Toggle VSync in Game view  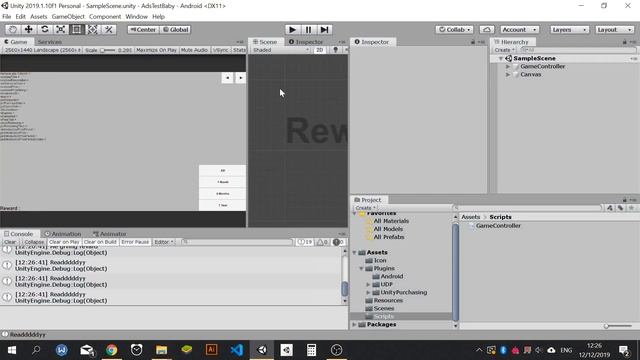[x=221, y=50]
